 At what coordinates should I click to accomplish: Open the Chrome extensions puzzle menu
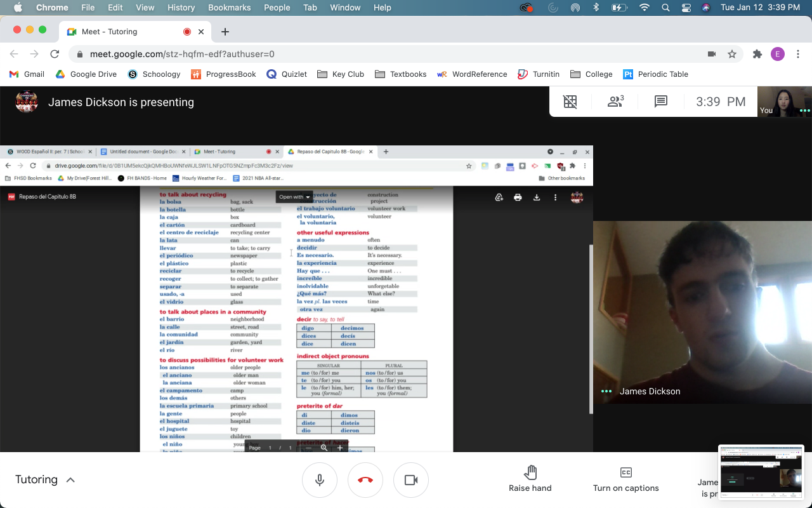click(757, 54)
